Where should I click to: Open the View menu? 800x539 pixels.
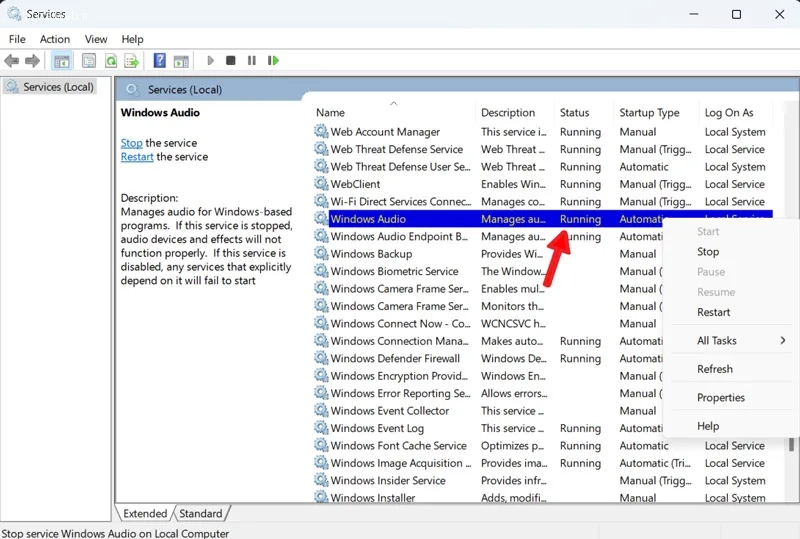(96, 39)
